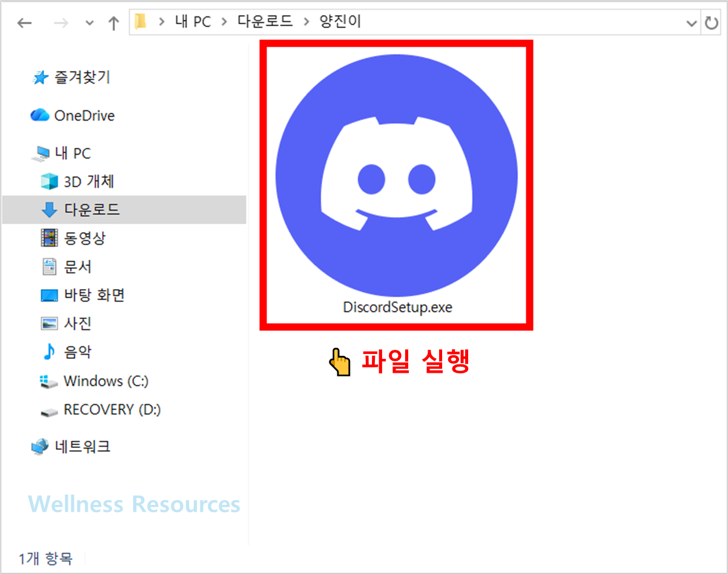The height and width of the screenshot is (574, 728).
Task: Click the 바탕 화면 desktop icon
Action: pos(49,295)
